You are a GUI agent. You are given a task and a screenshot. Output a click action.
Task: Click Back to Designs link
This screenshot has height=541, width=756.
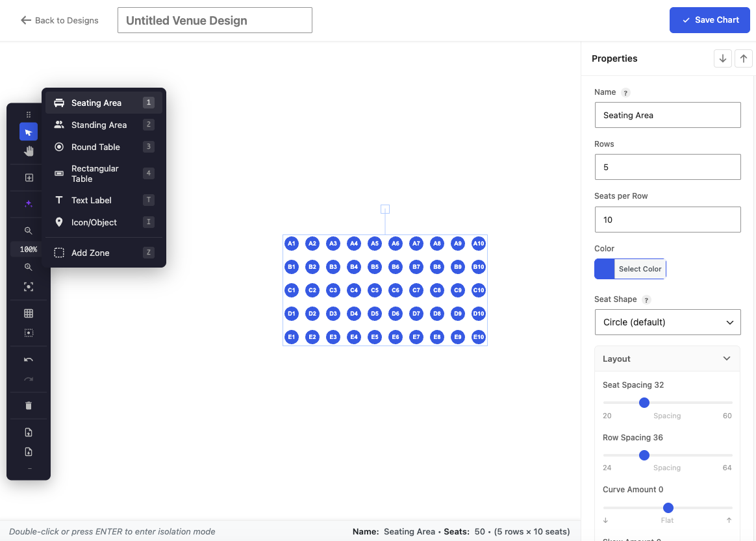(x=59, y=20)
